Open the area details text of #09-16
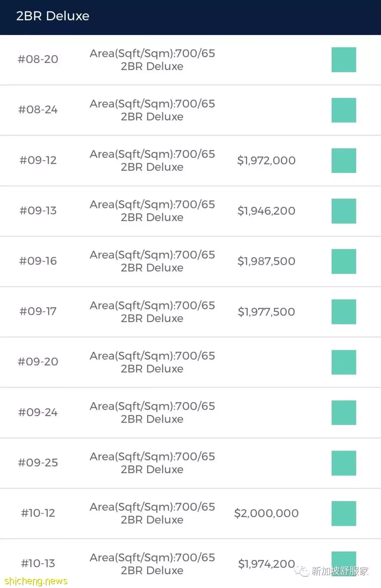This screenshot has width=381, height=588. (x=152, y=261)
